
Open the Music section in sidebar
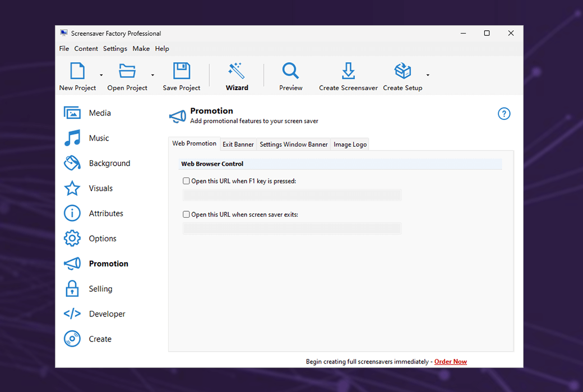coord(87,138)
